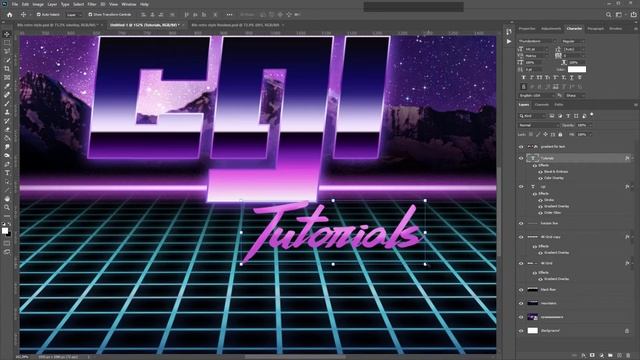The width and height of the screenshot is (640, 360).
Task: Toggle Show Transform Controls checkbox
Action: (x=90, y=15)
